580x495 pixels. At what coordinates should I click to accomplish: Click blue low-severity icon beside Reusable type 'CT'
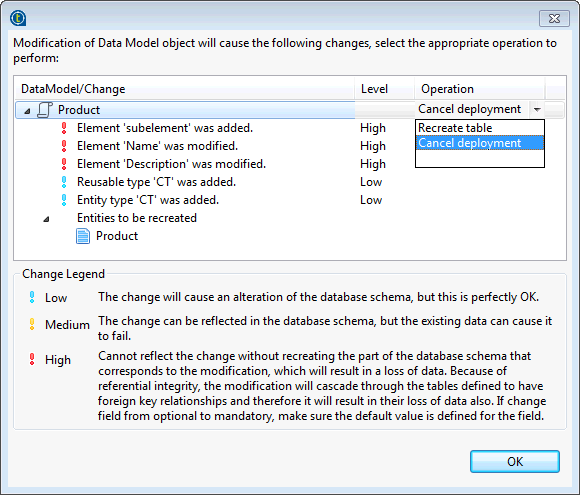64,182
